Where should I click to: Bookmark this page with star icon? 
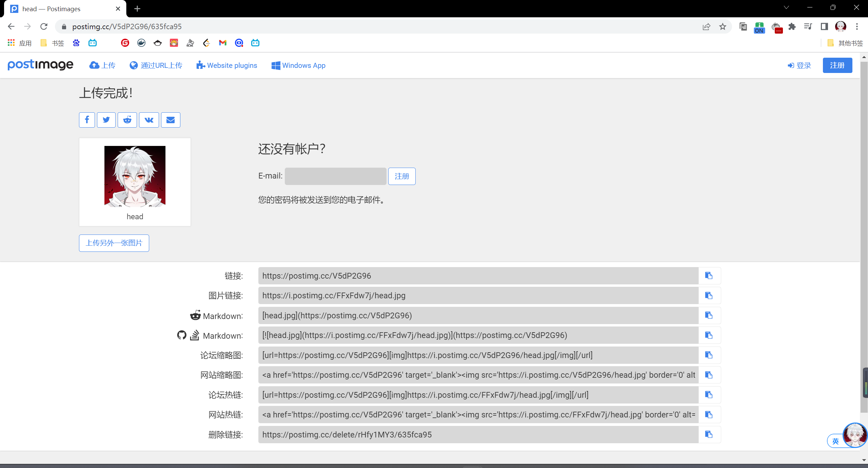click(723, 26)
